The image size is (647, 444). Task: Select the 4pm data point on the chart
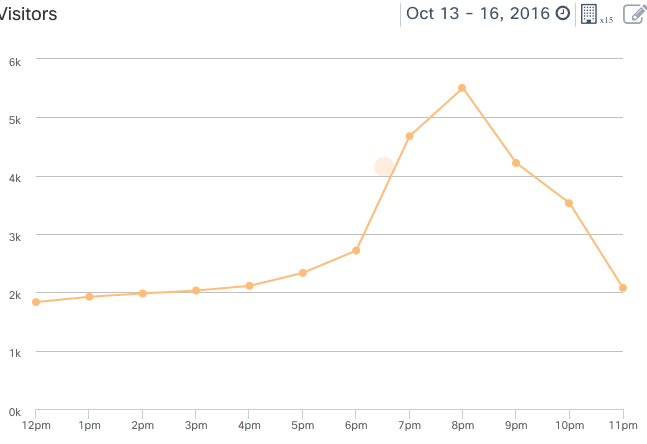tap(249, 286)
